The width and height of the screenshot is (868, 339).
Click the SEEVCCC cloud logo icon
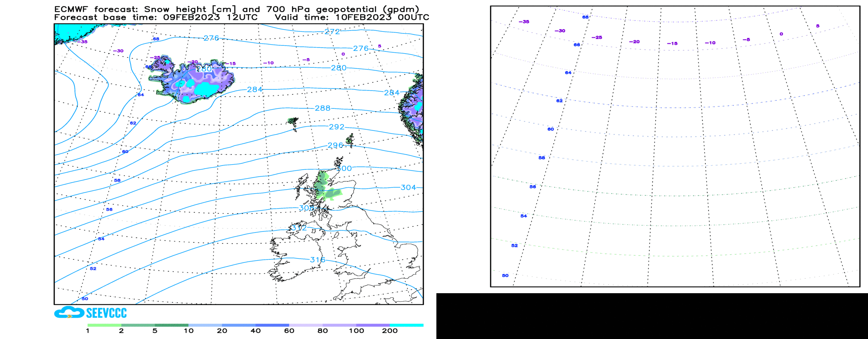(69, 312)
